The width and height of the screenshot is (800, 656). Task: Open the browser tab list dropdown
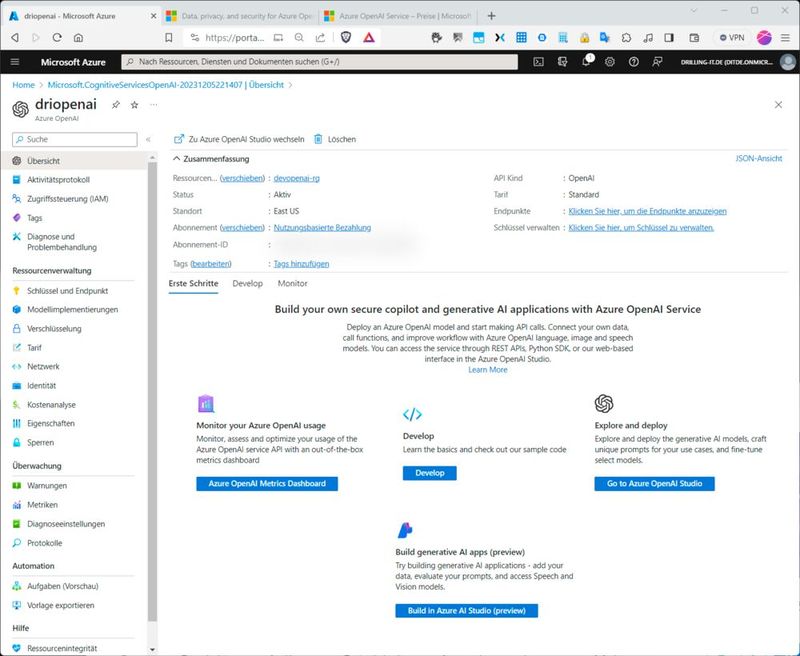point(694,10)
